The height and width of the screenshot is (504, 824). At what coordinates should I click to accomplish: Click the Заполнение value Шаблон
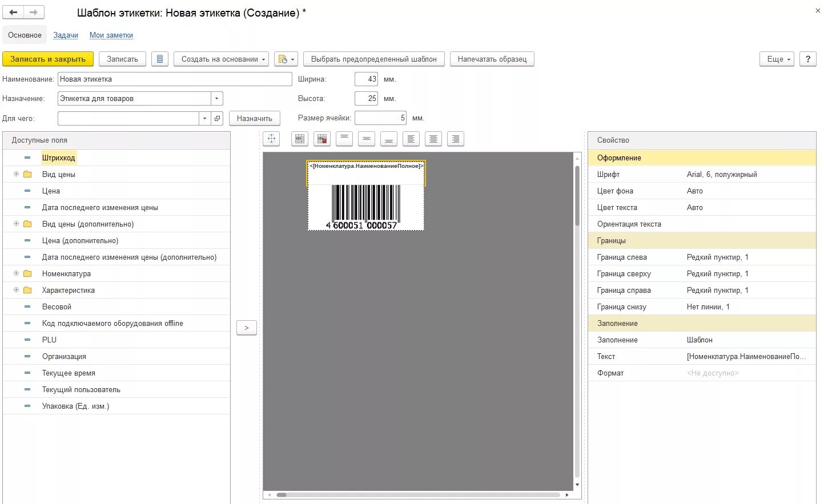700,340
